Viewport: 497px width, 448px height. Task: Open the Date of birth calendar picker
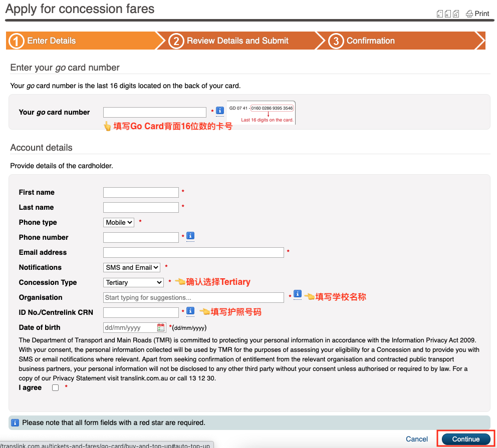click(161, 328)
